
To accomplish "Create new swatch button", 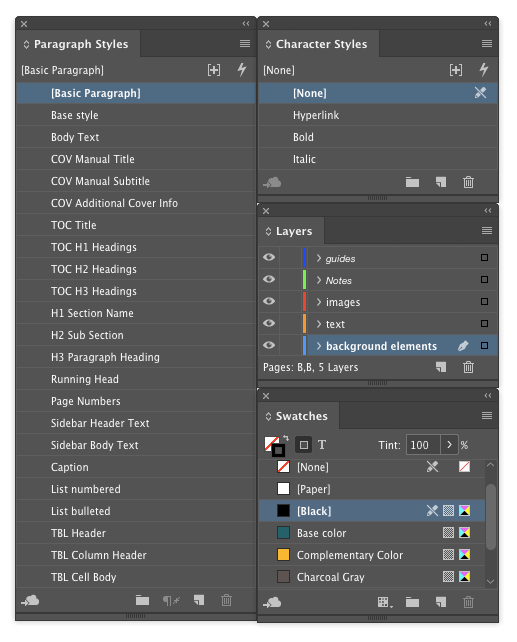I will [x=441, y=602].
